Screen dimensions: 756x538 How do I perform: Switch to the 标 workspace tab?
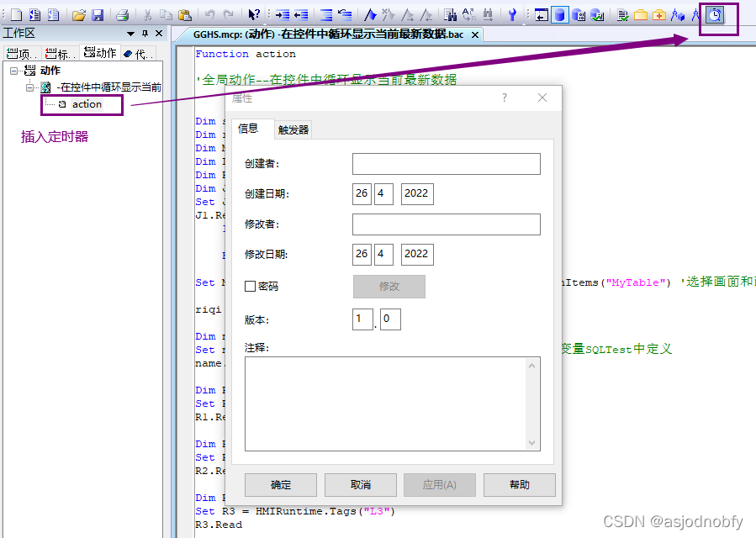pos(60,54)
